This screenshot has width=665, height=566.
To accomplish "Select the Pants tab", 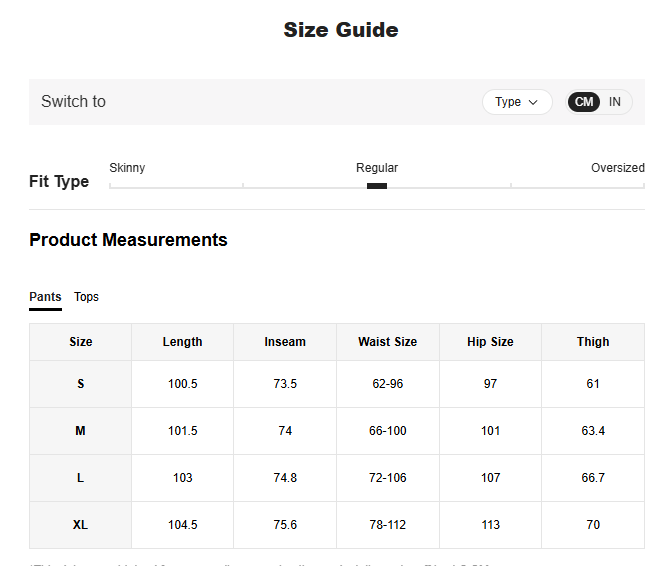I will (x=45, y=297).
